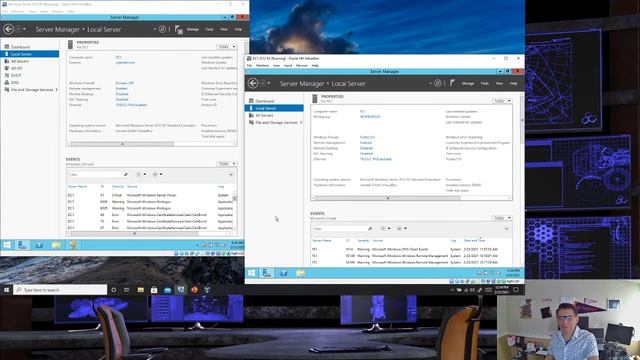Open Start in FS1 virtual machine
Screen dimensions: 640x360
[x=251, y=273]
